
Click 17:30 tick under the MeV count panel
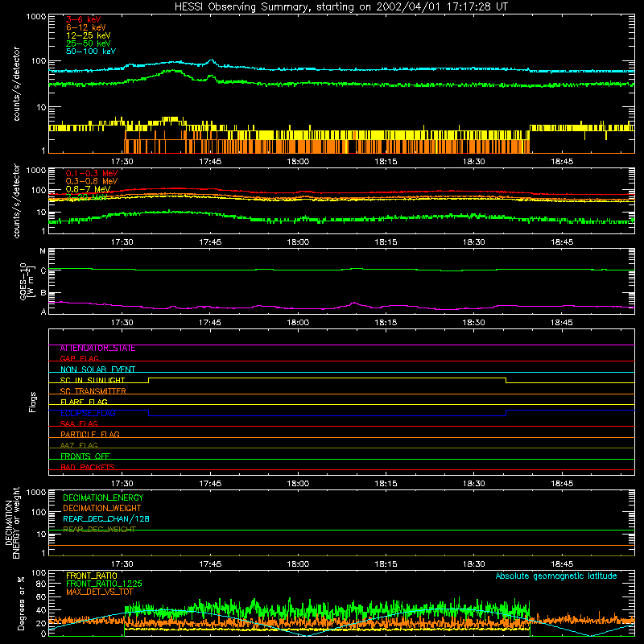(x=122, y=242)
